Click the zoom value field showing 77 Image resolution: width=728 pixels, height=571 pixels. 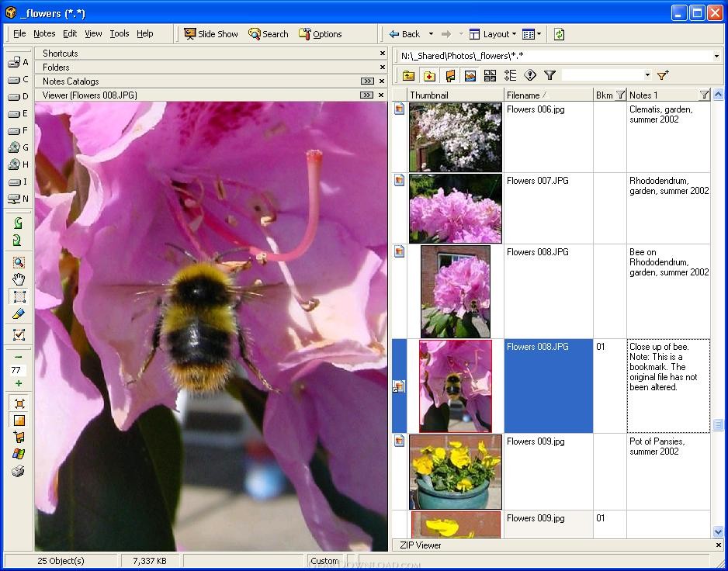pos(18,370)
